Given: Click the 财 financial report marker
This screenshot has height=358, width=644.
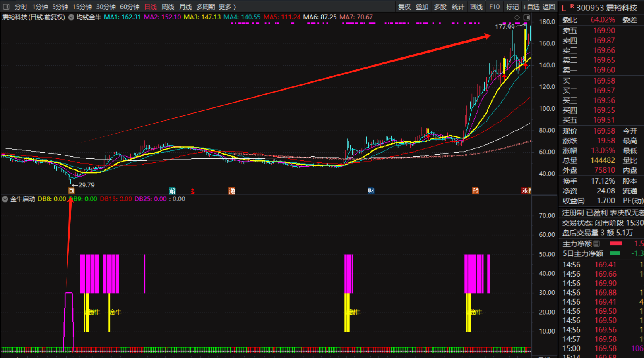Looking at the screenshot, I should [371, 191].
